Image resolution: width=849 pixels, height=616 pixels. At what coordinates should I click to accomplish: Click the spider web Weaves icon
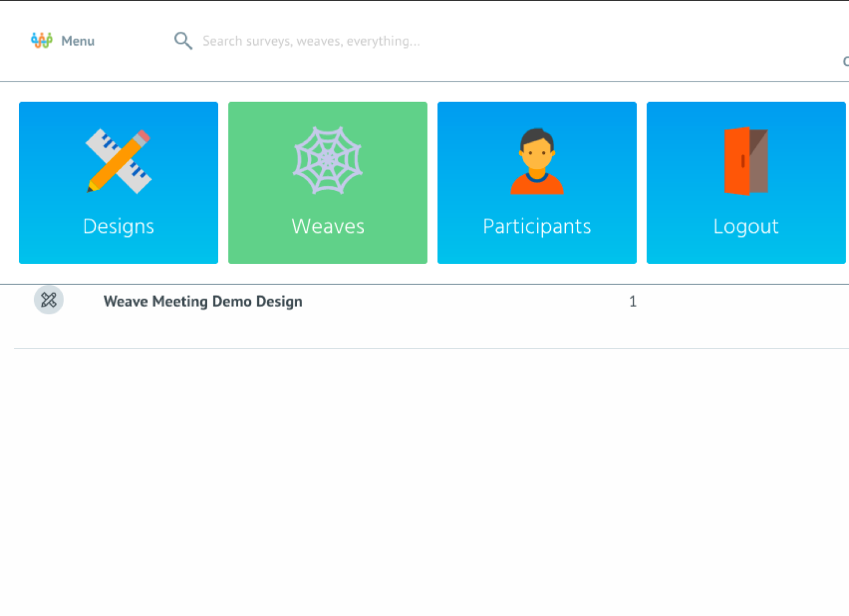[328, 160]
